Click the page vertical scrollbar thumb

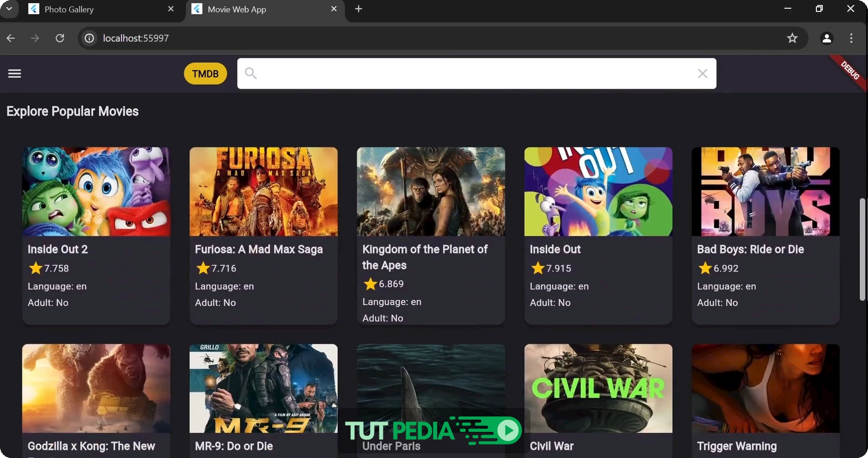coord(863,249)
